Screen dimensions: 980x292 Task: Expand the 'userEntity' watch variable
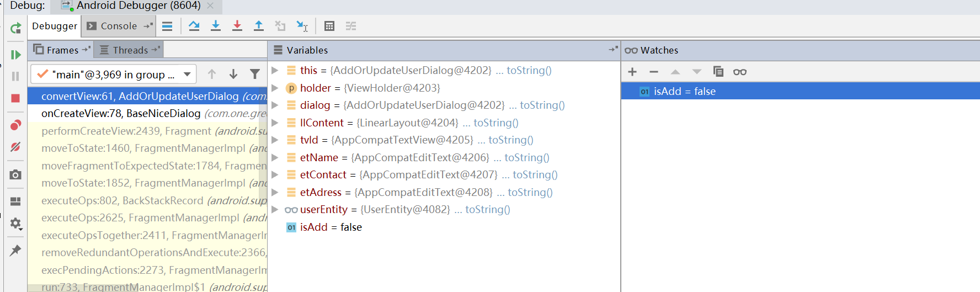[x=275, y=209]
